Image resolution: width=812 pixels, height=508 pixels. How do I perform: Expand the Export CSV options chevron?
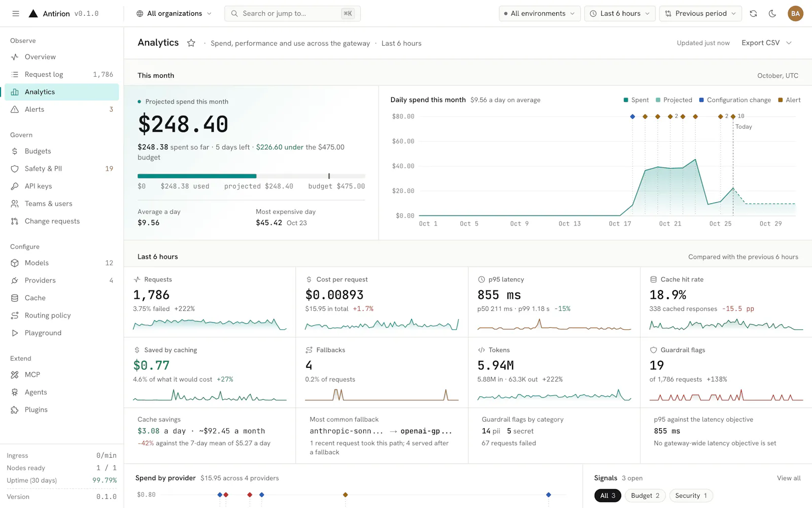pos(789,43)
